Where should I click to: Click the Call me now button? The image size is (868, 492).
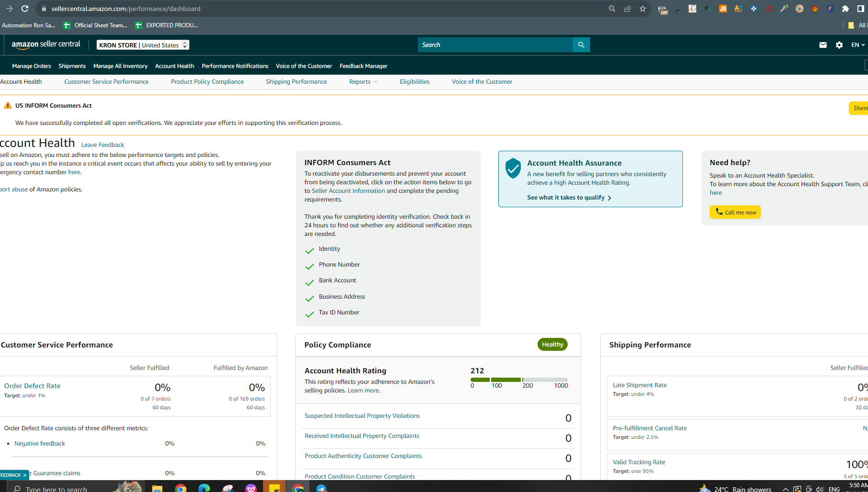click(x=735, y=212)
